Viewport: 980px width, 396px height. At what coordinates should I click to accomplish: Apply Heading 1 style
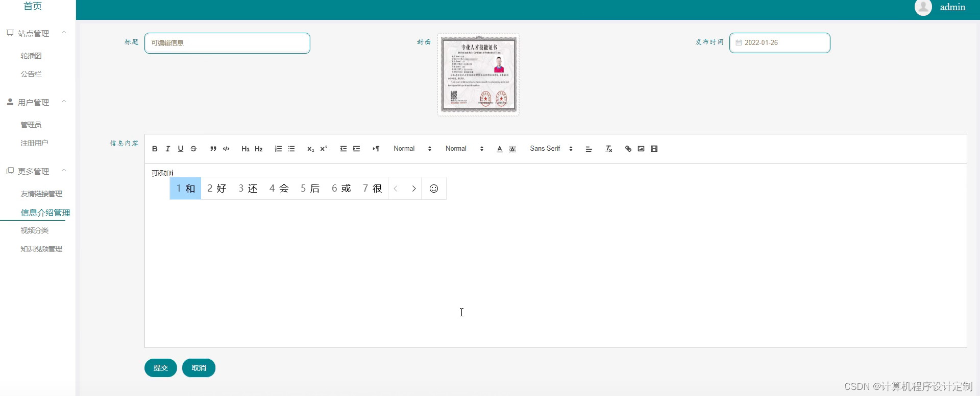[246, 149]
